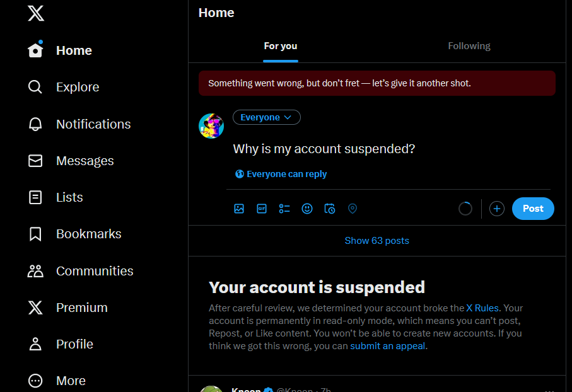Open the X Rules link

(482, 308)
